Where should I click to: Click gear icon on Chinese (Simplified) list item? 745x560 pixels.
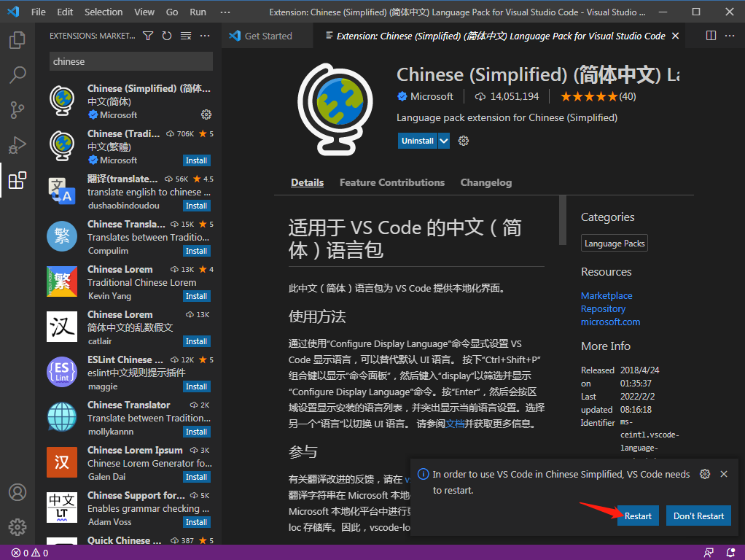[x=206, y=114]
